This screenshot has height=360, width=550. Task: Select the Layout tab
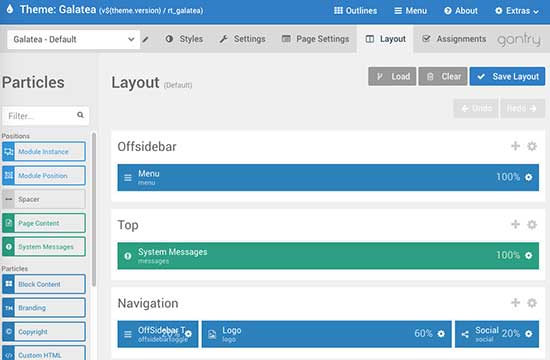point(385,39)
